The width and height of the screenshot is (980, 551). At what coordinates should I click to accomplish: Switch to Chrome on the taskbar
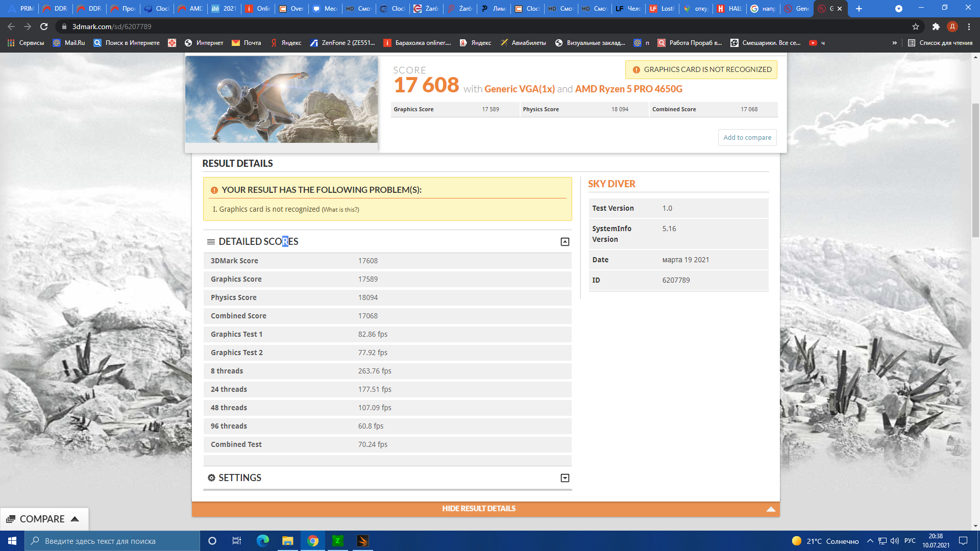(312, 541)
